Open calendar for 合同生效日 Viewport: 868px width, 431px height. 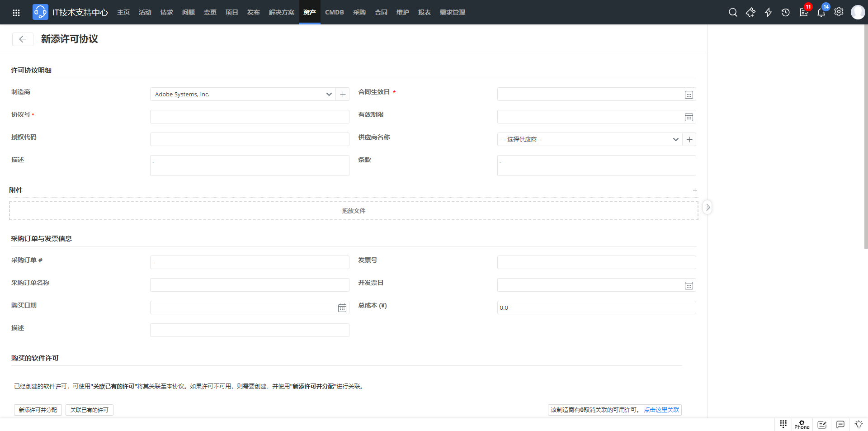tap(689, 94)
